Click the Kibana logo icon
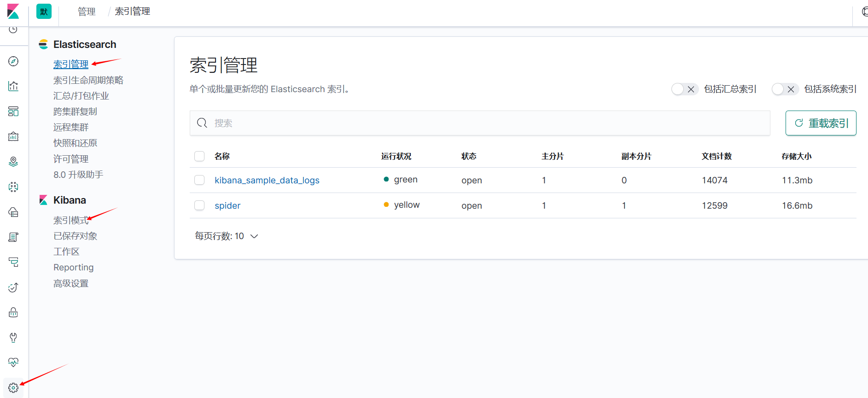The height and width of the screenshot is (398, 868). coord(13,12)
